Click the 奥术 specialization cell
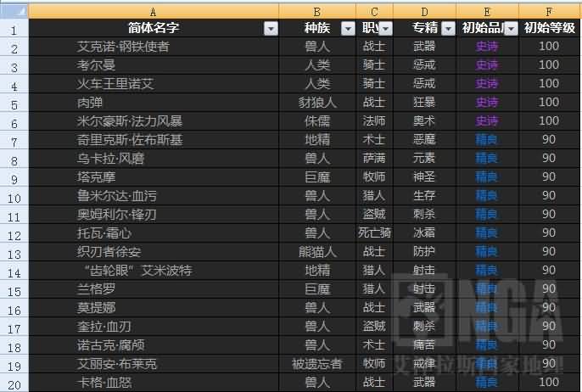582x392 pixels. tap(424, 121)
